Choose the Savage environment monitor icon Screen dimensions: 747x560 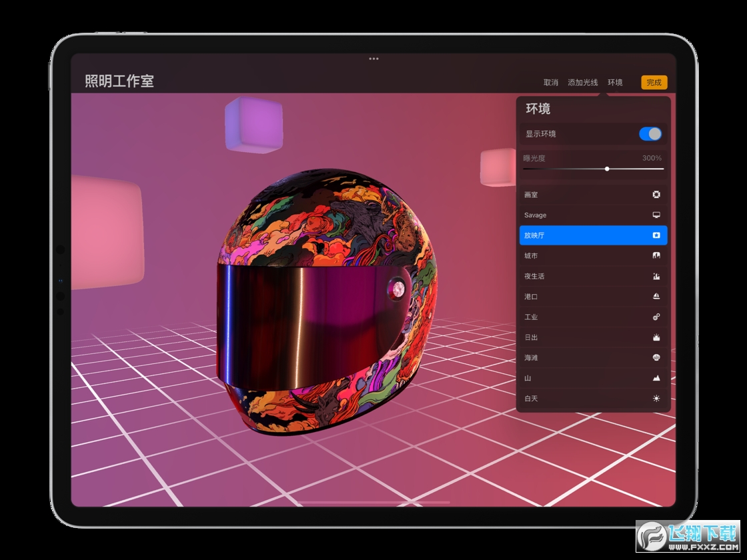click(x=656, y=215)
